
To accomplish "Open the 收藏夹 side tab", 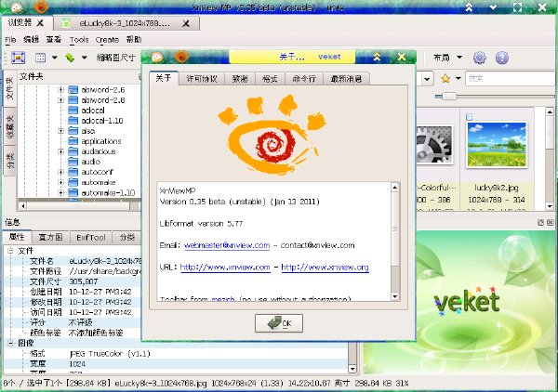I will pos(9,126).
